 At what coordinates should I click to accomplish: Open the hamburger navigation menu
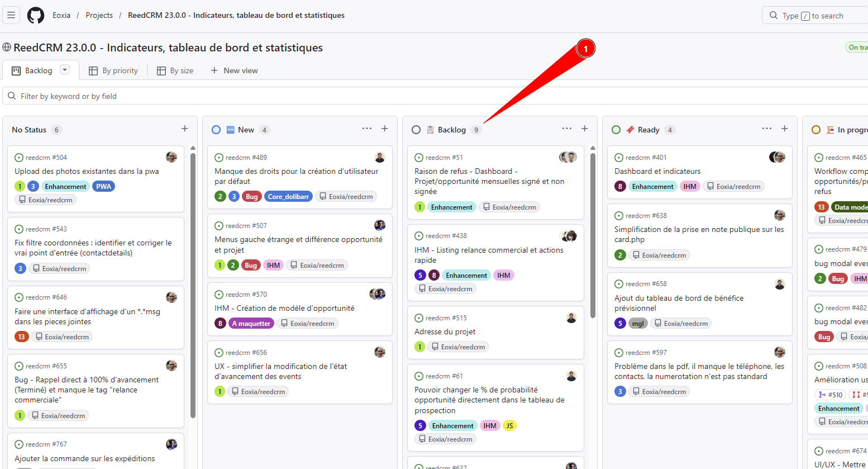11,15
